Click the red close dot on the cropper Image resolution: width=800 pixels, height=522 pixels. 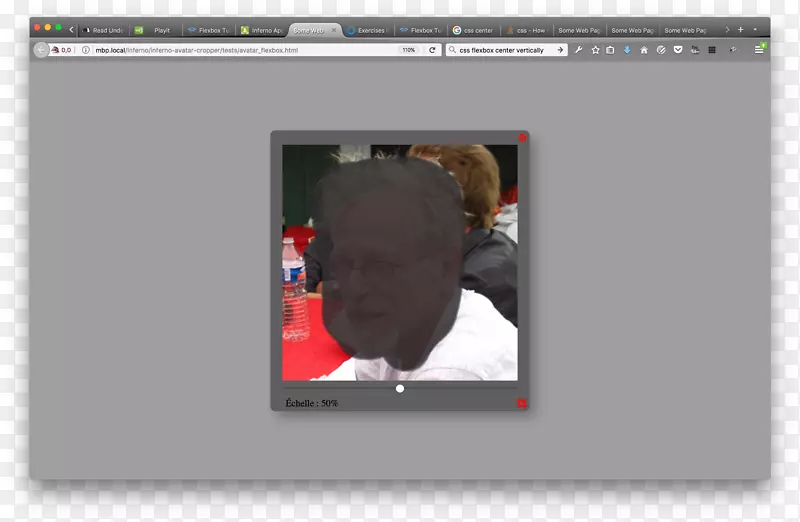522,138
